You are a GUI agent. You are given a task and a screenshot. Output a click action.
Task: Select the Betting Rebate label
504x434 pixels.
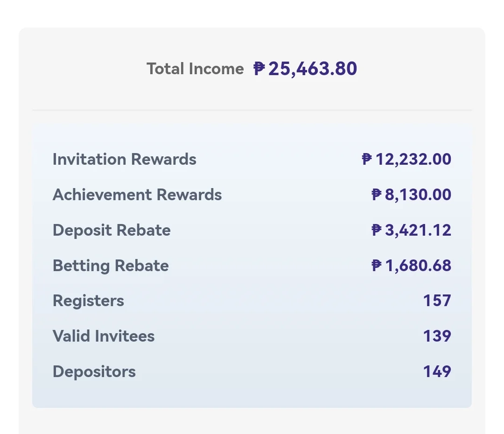111,266
